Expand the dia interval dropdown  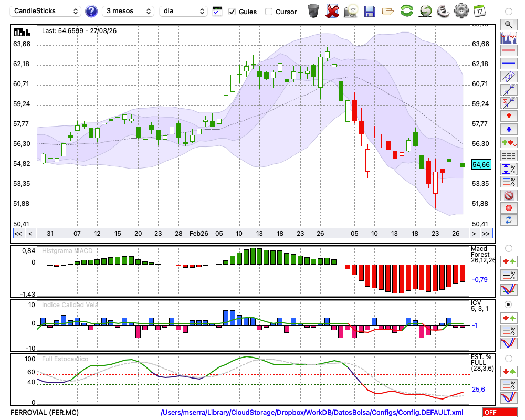pyautogui.click(x=183, y=11)
